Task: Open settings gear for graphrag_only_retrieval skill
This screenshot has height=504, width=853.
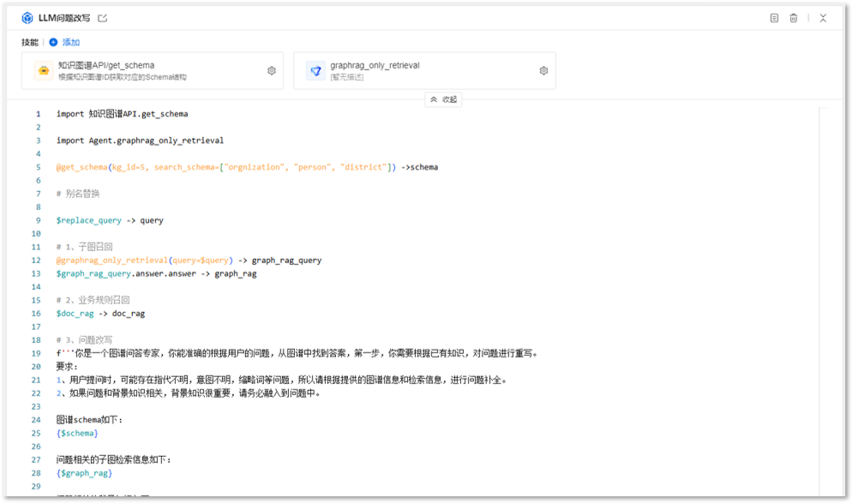Action: click(544, 71)
